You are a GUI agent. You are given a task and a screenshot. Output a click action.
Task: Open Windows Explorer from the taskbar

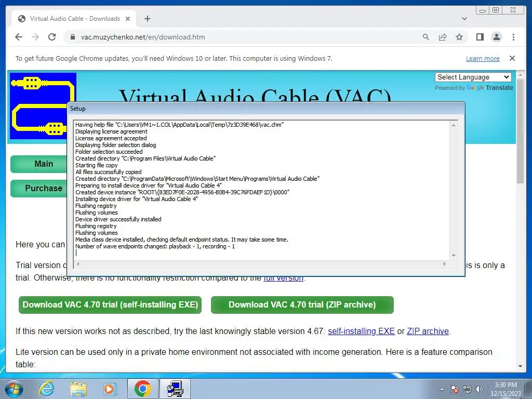click(x=78, y=389)
